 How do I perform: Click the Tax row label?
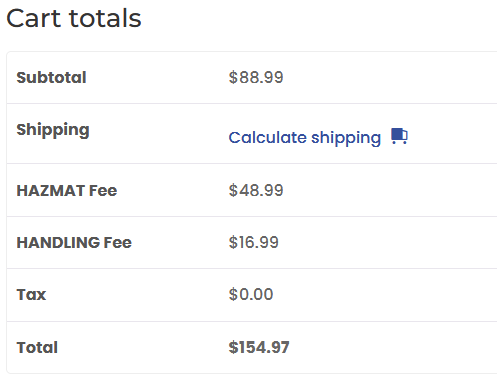(x=31, y=295)
